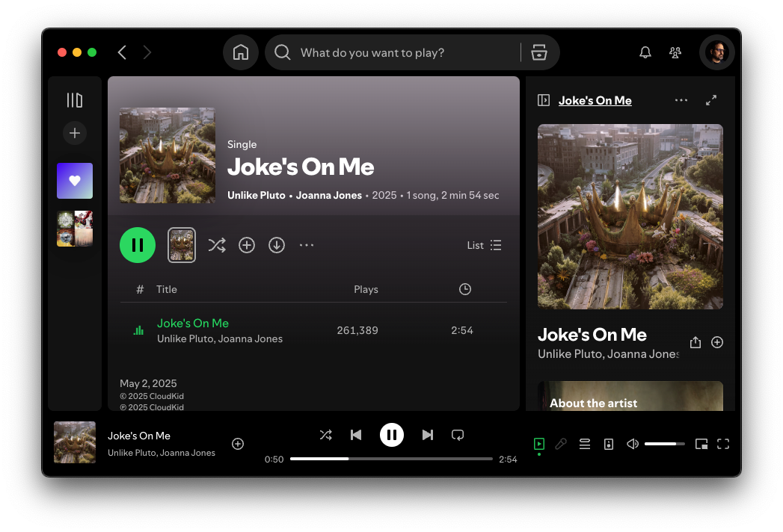Open more options dots in album row
Screen dimensions: 783x532
coord(307,245)
